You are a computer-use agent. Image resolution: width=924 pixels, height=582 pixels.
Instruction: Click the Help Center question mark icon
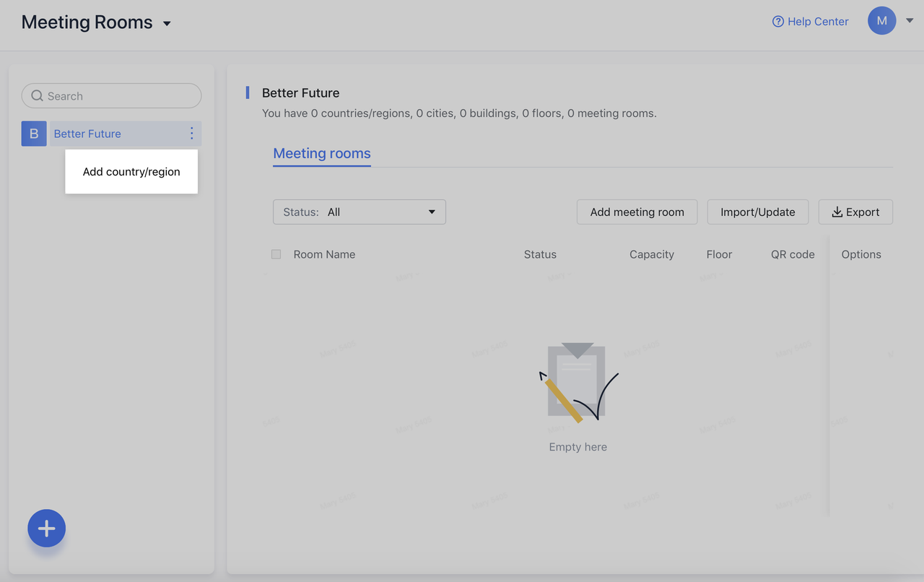[778, 22]
